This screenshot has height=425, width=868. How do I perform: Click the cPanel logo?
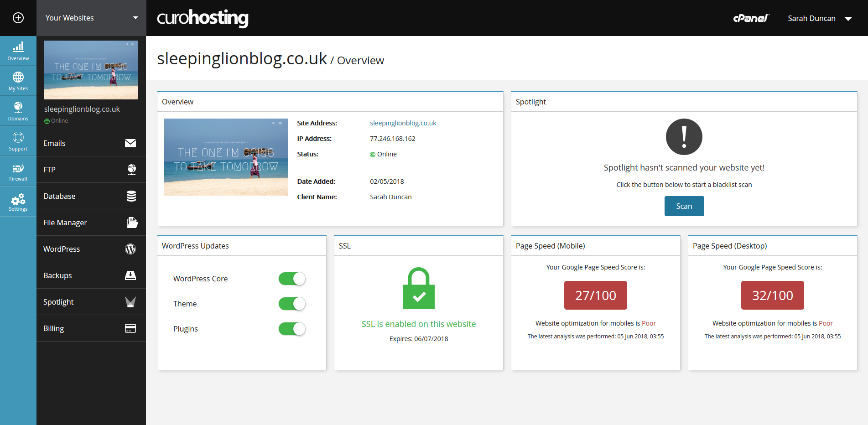pos(751,18)
